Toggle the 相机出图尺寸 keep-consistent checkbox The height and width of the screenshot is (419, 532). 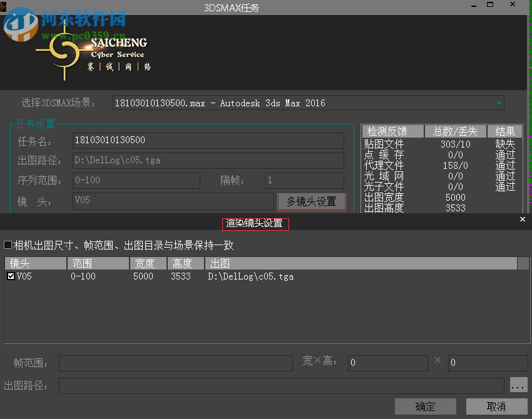8,245
